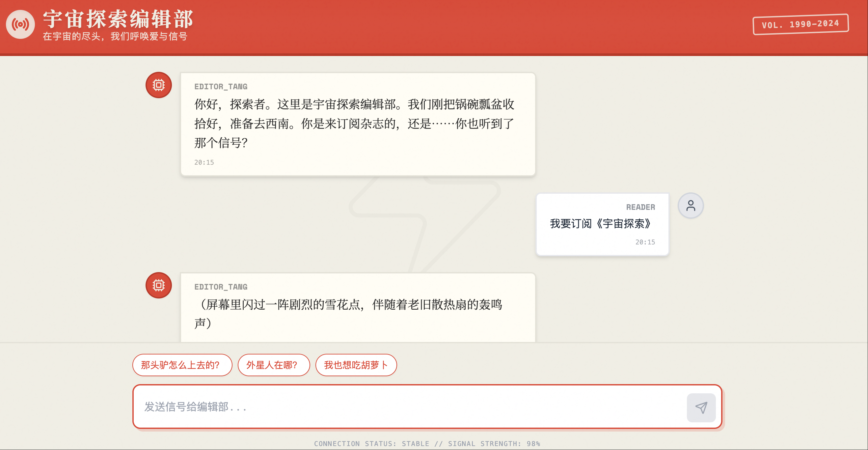This screenshot has height=450, width=868.
Task: Click the radio signal logo icon
Action: (x=20, y=24)
